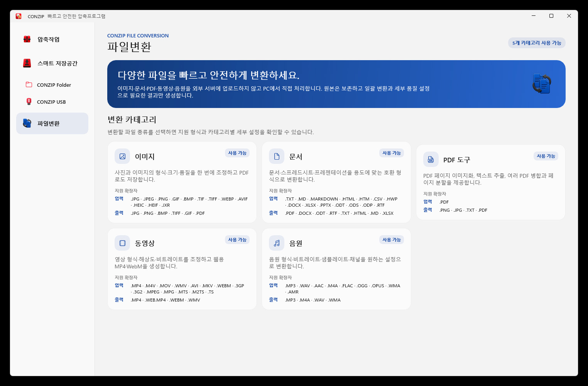Image resolution: width=588 pixels, height=386 pixels.
Task: Click the file conversion graphic in blue banner
Action: tap(542, 84)
